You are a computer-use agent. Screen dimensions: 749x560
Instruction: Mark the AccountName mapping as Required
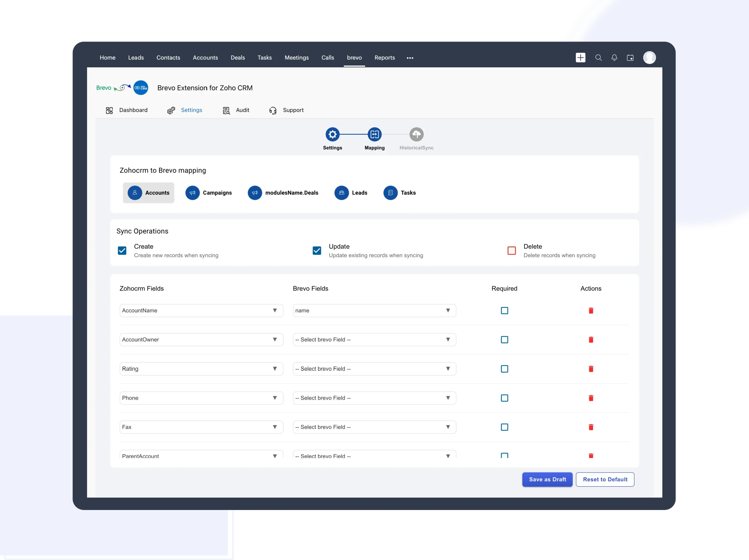(504, 310)
